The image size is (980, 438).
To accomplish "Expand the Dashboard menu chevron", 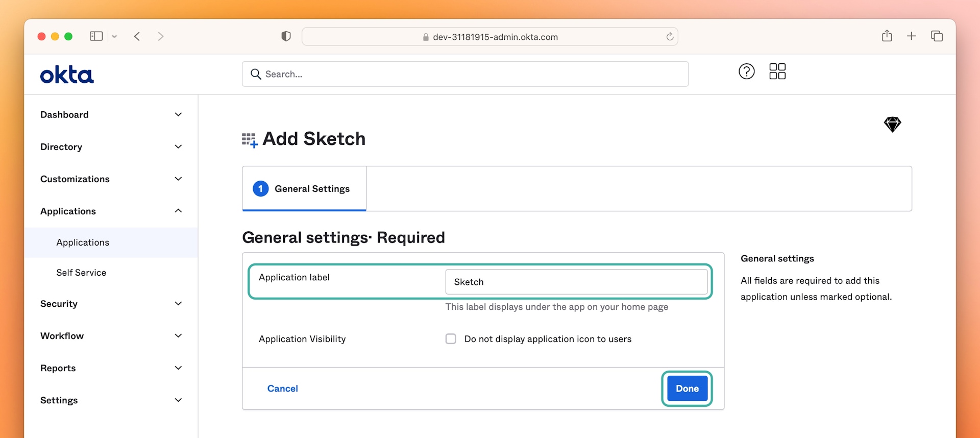I will coord(178,114).
